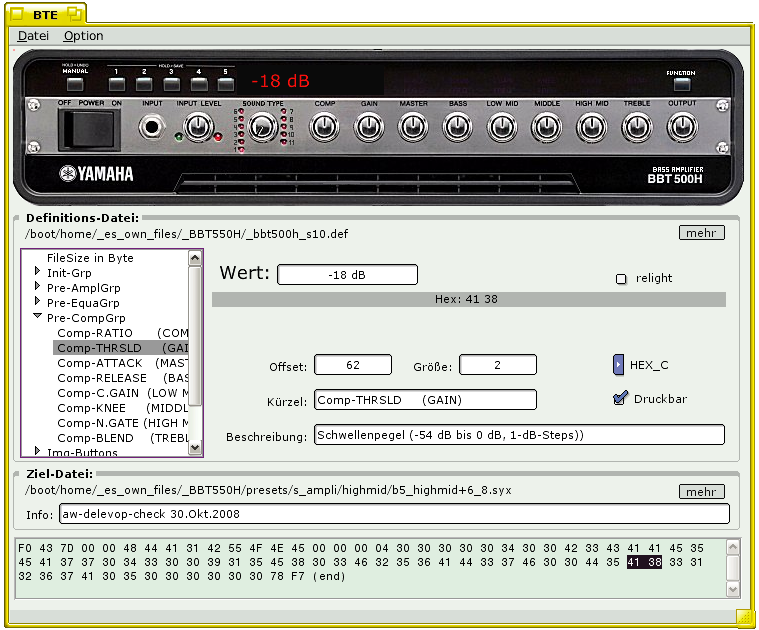The height and width of the screenshot is (630, 759).
Task: Open the HEX_C type dropdown
Action: tap(618, 365)
